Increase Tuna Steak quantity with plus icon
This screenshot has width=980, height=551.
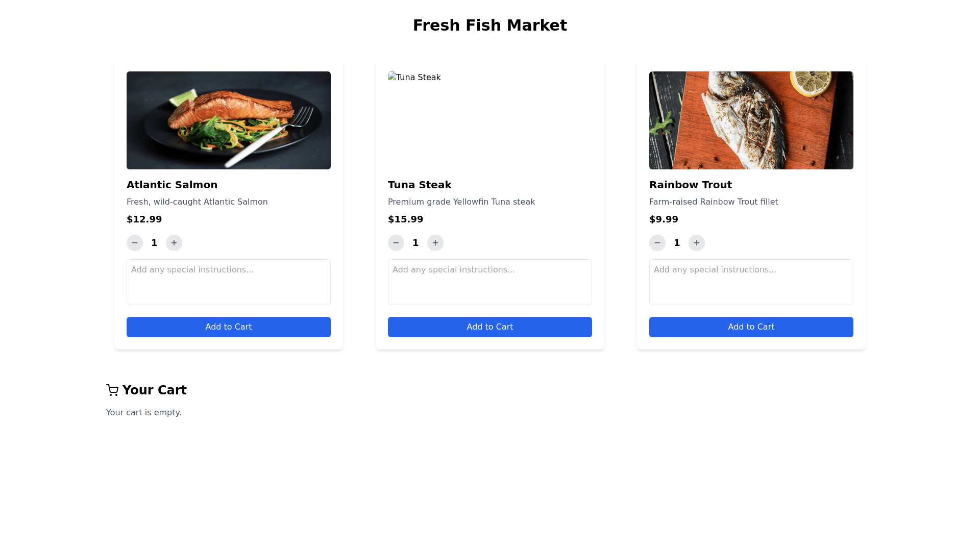[435, 243]
